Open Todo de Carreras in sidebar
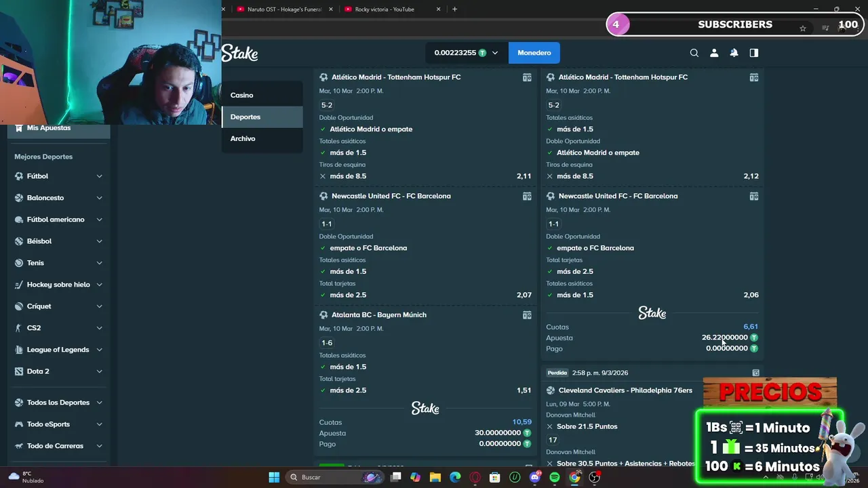Screen dimensions: 868x488 [x=55, y=446]
